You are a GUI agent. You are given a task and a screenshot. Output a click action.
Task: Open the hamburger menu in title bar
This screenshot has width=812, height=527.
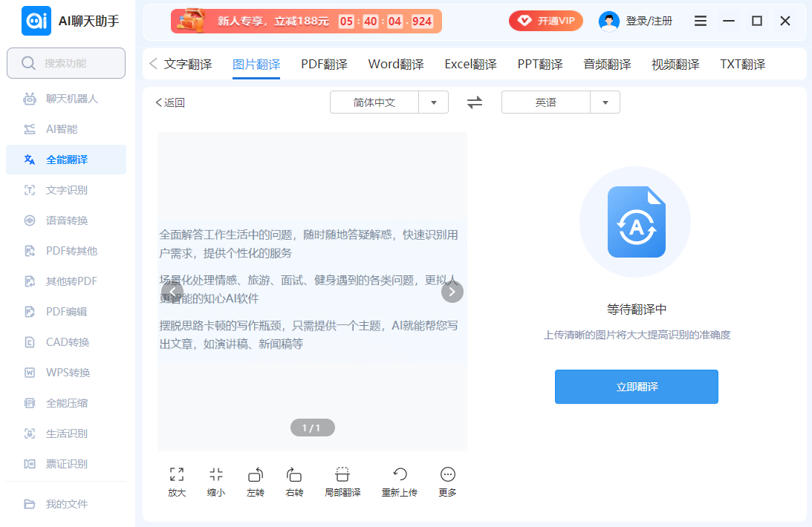pyautogui.click(x=701, y=22)
